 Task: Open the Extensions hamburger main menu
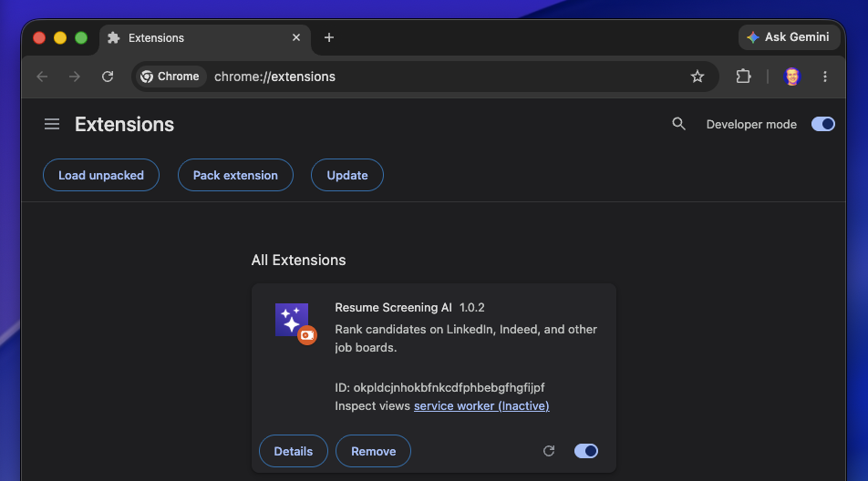[x=52, y=125]
